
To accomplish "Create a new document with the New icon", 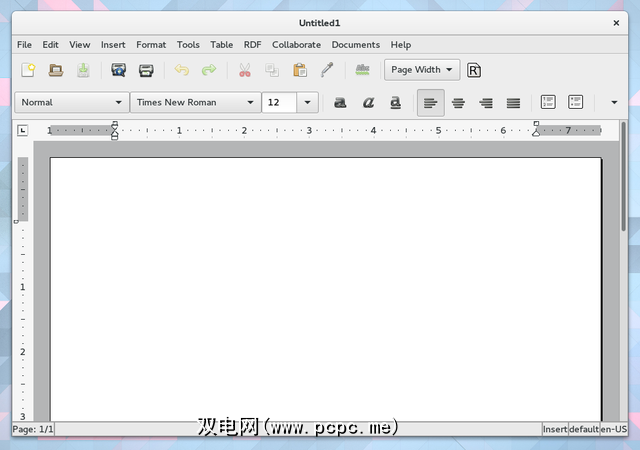I will (29, 70).
